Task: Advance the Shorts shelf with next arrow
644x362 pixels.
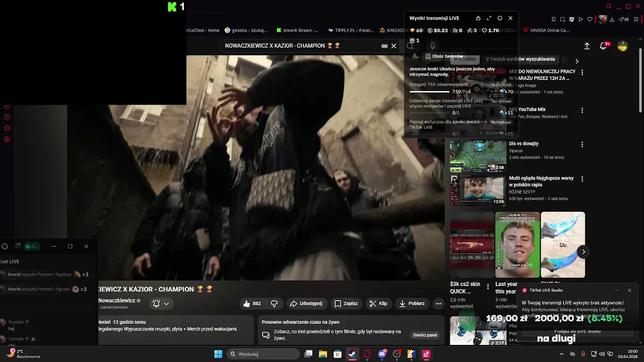Action: click(583, 251)
